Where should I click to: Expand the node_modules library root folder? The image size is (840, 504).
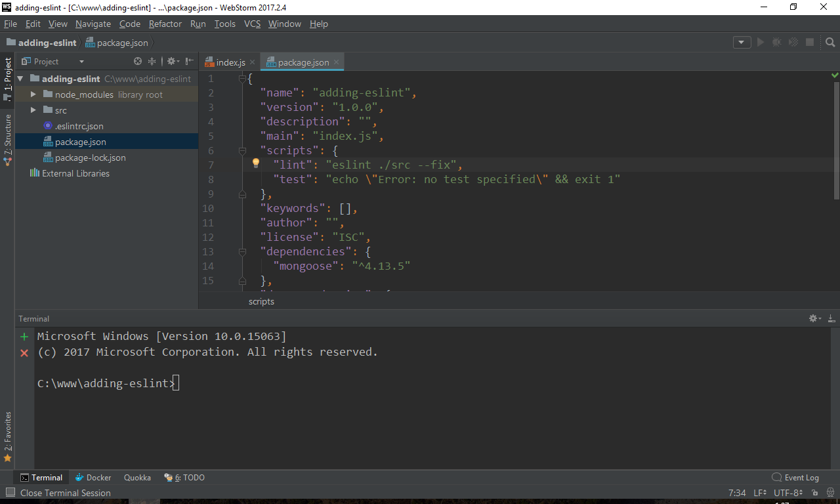[33, 94]
